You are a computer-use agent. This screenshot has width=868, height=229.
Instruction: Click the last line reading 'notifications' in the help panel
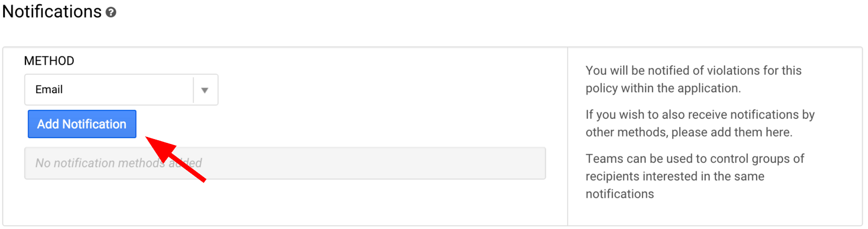620,194
